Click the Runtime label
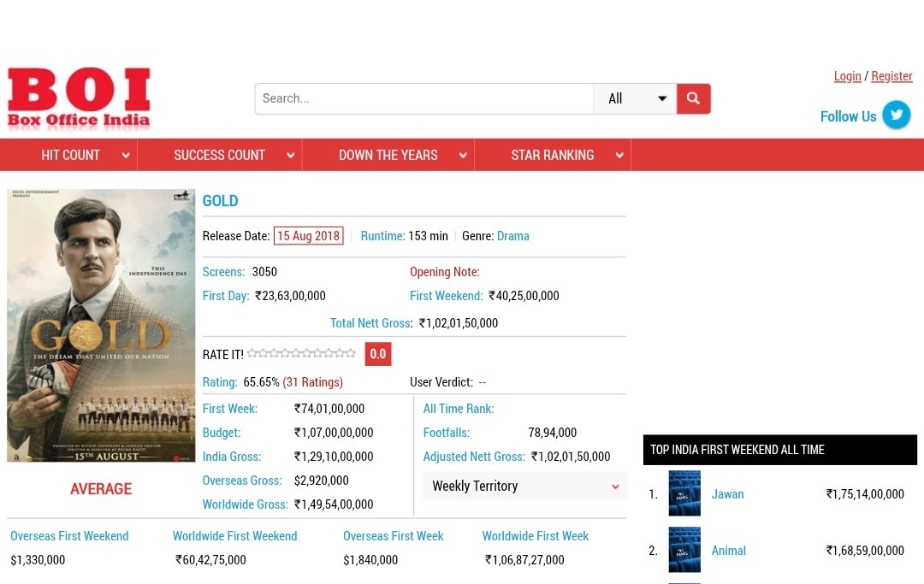Image resolution: width=924 pixels, height=584 pixels. click(x=383, y=236)
